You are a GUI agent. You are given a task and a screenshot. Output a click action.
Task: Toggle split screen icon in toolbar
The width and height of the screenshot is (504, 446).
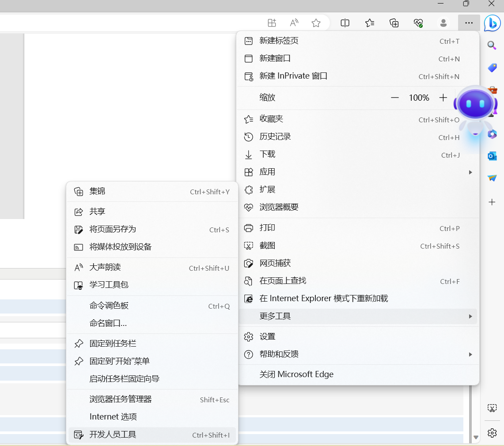click(345, 23)
